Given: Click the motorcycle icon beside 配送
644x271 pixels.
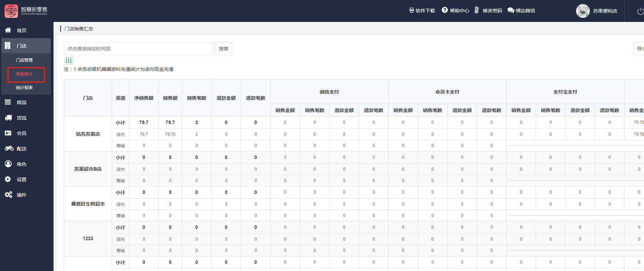Looking at the screenshot, I should coord(9,148).
